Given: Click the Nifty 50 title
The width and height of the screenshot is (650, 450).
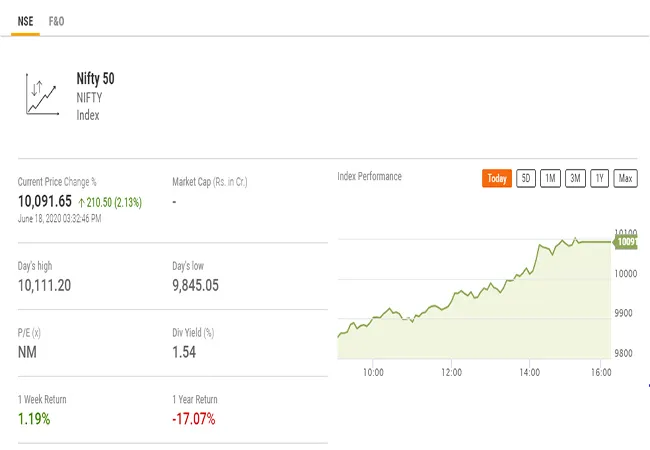Looking at the screenshot, I should coord(95,79).
